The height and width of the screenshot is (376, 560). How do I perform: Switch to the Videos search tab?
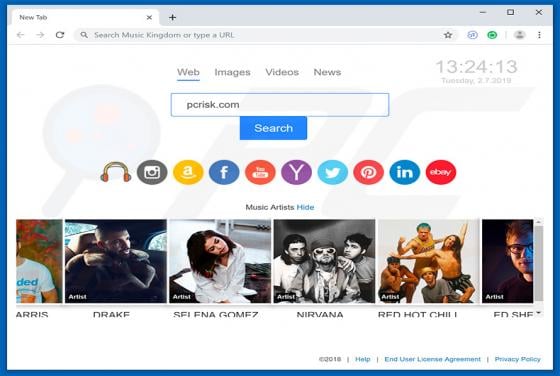click(x=282, y=72)
